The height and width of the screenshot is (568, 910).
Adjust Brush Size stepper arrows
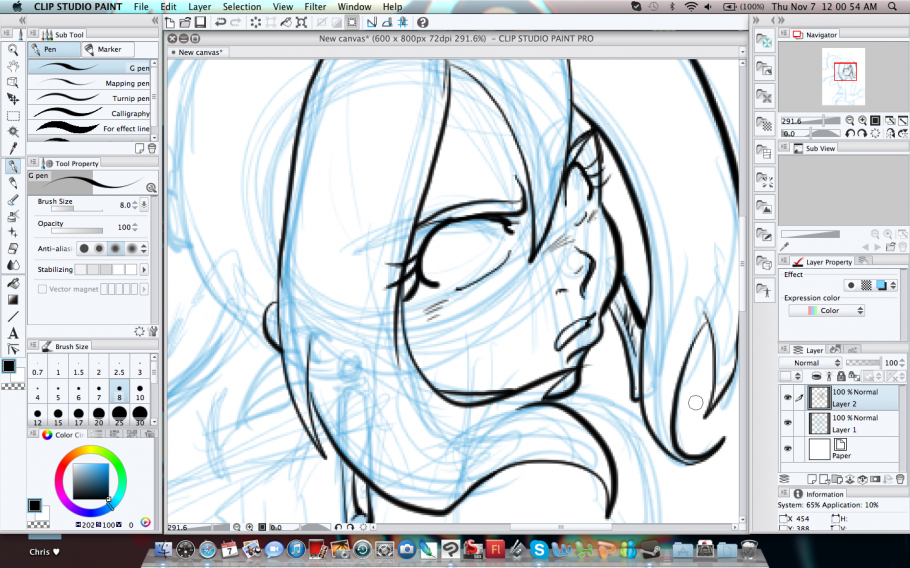click(135, 205)
